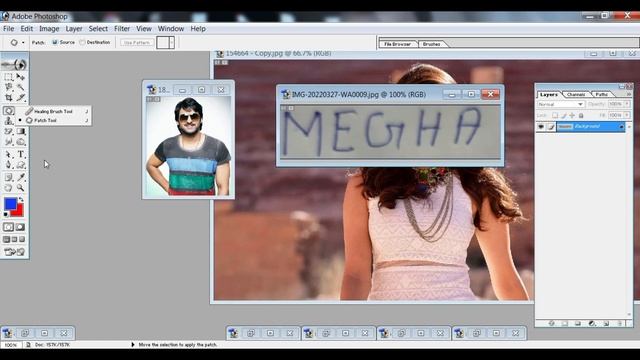Select the Destination radio button for Patch
Image resolution: width=640 pixels, height=360 pixels.
point(82,42)
